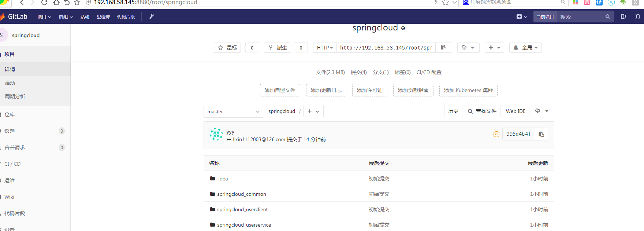The width and height of the screenshot is (644, 231).
Task: Star the project with the 星标 button
Action: pos(227,48)
